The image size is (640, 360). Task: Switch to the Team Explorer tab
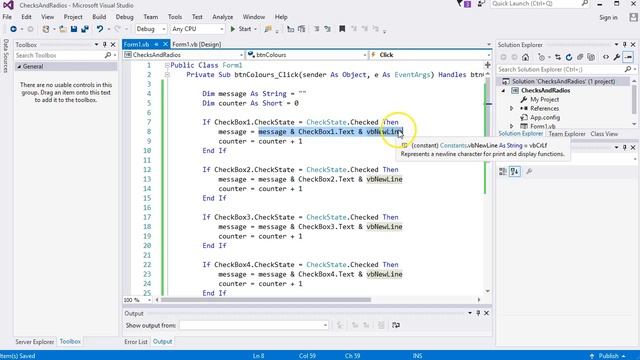[567, 134]
